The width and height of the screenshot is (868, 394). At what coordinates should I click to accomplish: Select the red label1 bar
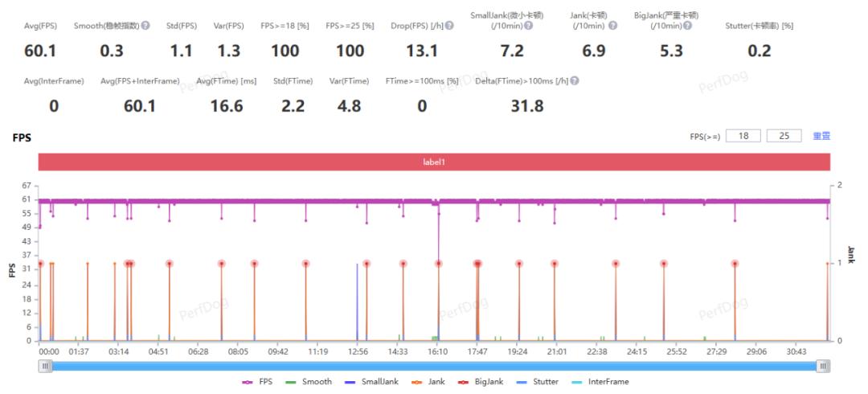(x=434, y=162)
